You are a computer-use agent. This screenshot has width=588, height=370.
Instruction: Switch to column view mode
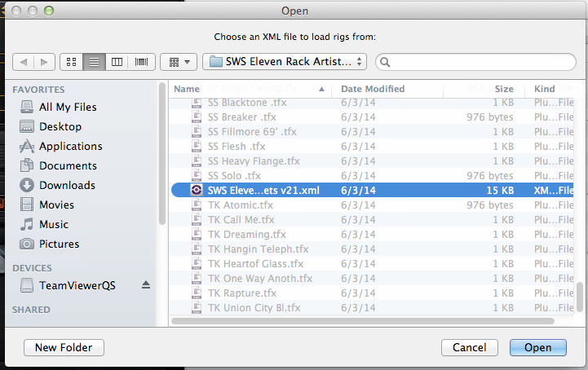point(117,61)
